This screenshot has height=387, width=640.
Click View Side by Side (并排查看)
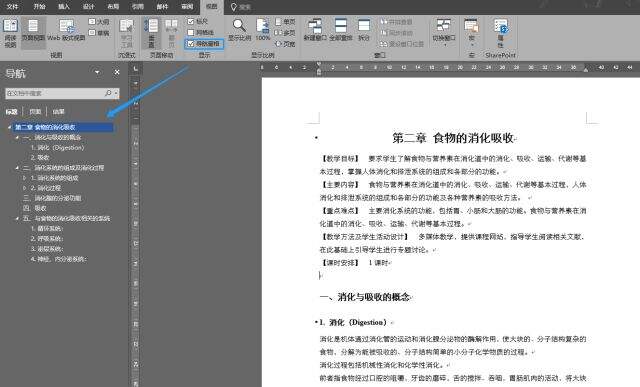[x=397, y=22]
